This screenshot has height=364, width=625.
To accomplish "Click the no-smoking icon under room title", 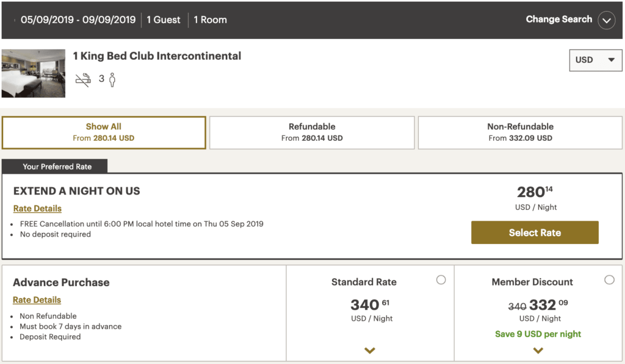I will click(83, 80).
